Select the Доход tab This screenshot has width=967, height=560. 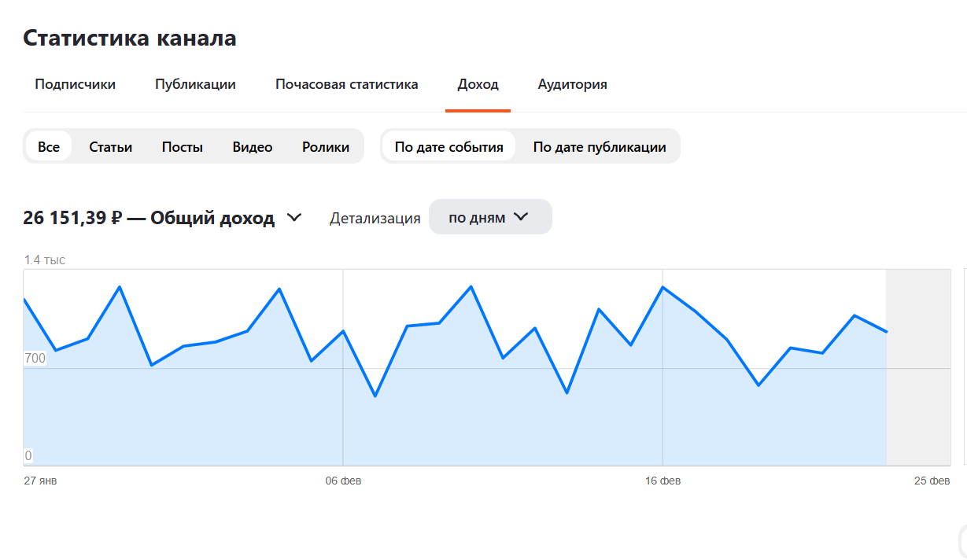tap(478, 84)
